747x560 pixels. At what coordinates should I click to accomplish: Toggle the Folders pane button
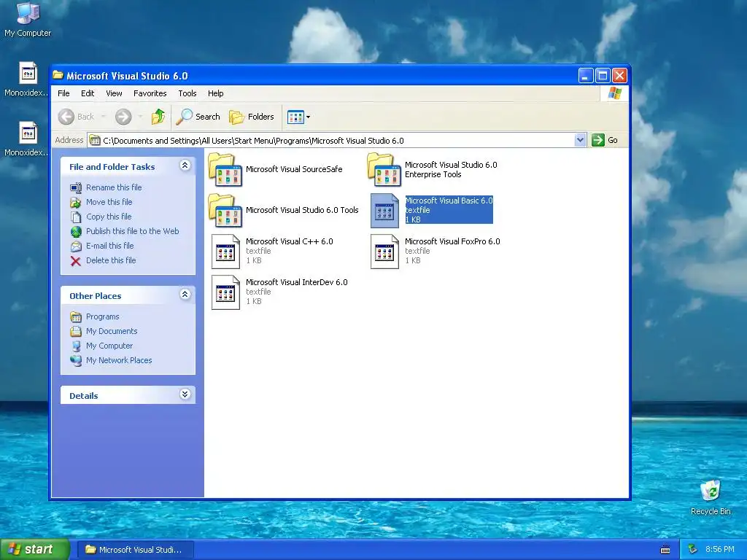252,117
